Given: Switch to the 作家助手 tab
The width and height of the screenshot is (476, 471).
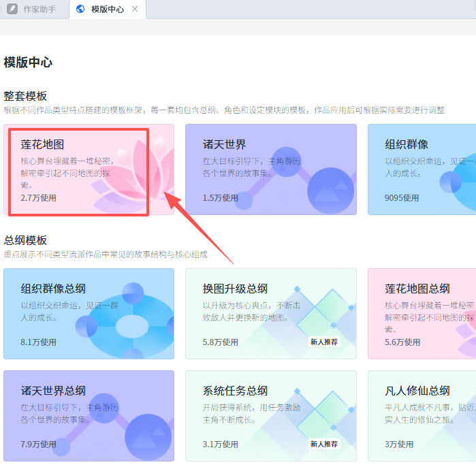Looking at the screenshot, I should 39,10.
